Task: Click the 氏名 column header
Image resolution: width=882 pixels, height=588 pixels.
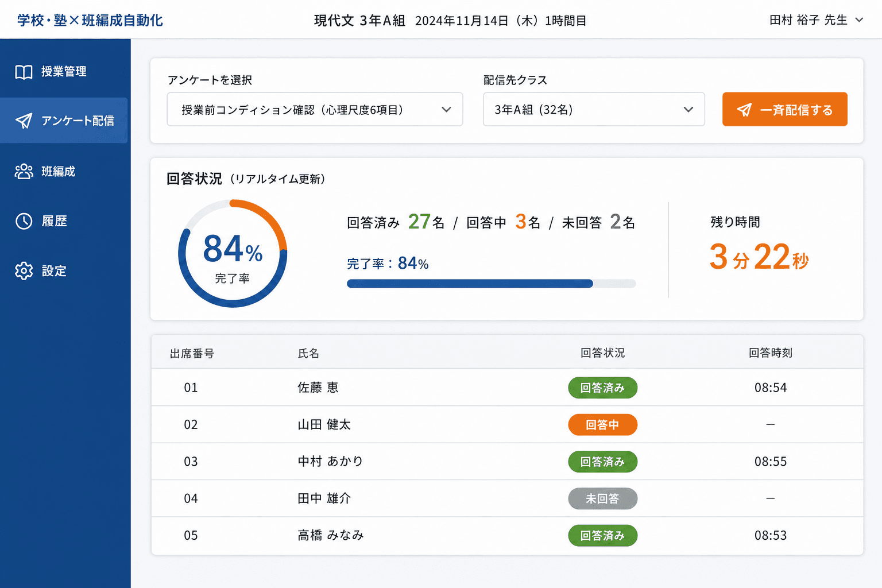Action: [x=308, y=353]
